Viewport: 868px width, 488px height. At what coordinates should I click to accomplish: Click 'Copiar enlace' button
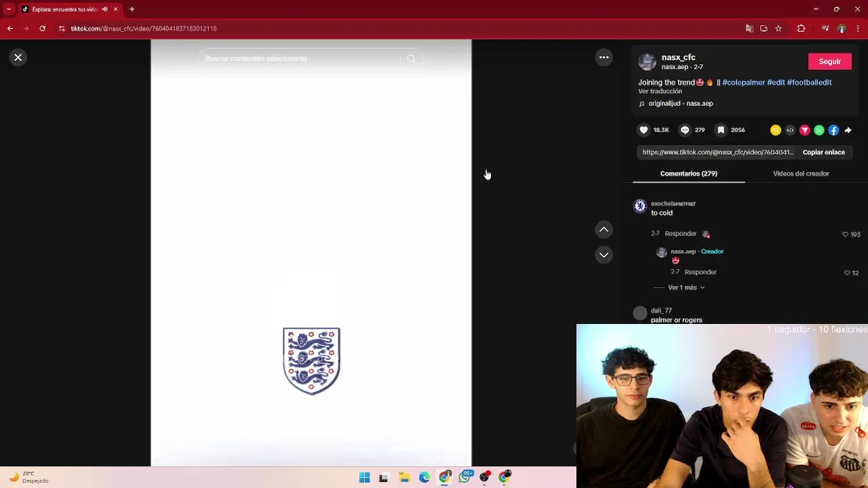pos(823,152)
